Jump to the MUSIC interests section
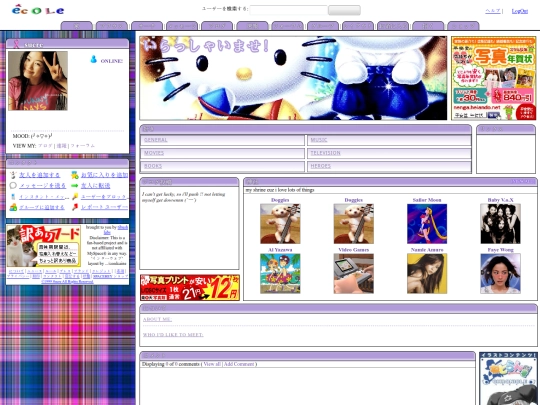Viewport: 540px width, 405px height. [x=319, y=140]
